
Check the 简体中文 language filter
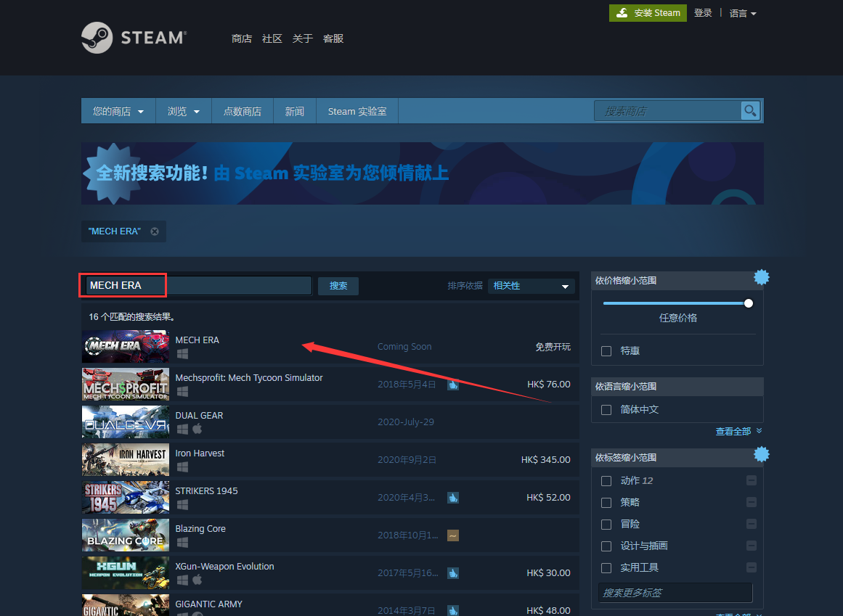pyautogui.click(x=606, y=410)
